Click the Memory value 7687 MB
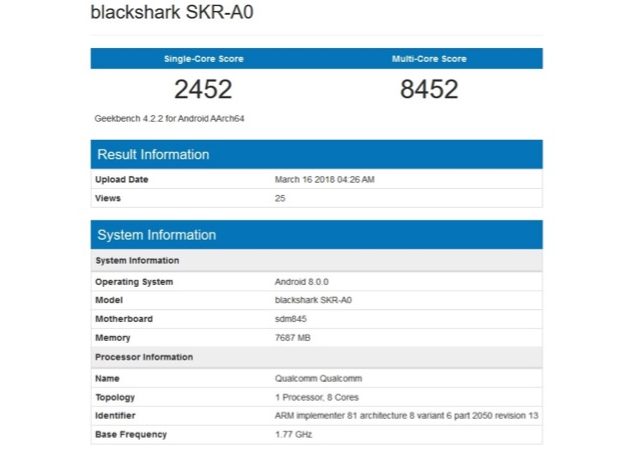 point(295,338)
